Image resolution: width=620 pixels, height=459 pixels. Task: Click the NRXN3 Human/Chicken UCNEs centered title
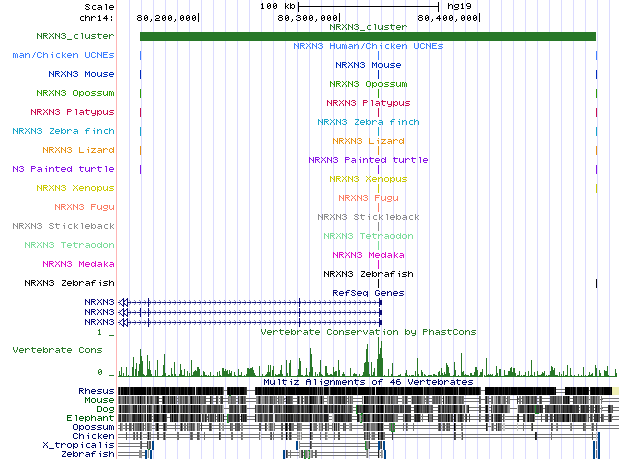(367, 46)
